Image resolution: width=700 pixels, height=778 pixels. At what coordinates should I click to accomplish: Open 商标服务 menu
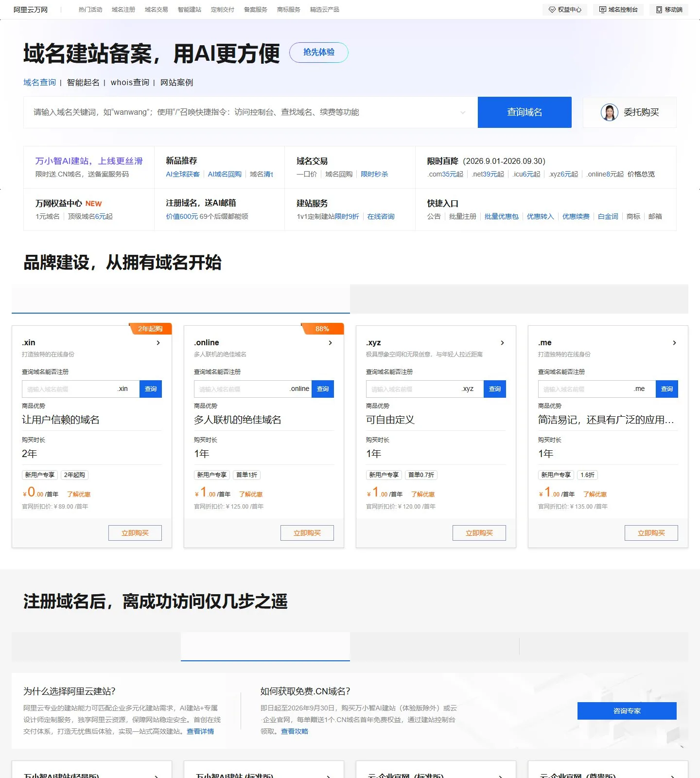pyautogui.click(x=289, y=10)
